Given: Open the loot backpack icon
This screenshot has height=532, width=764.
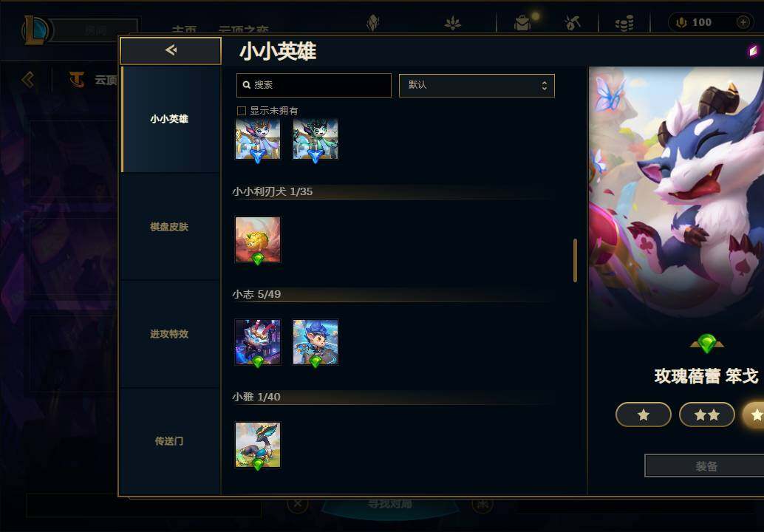Looking at the screenshot, I should [x=522, y=23].
